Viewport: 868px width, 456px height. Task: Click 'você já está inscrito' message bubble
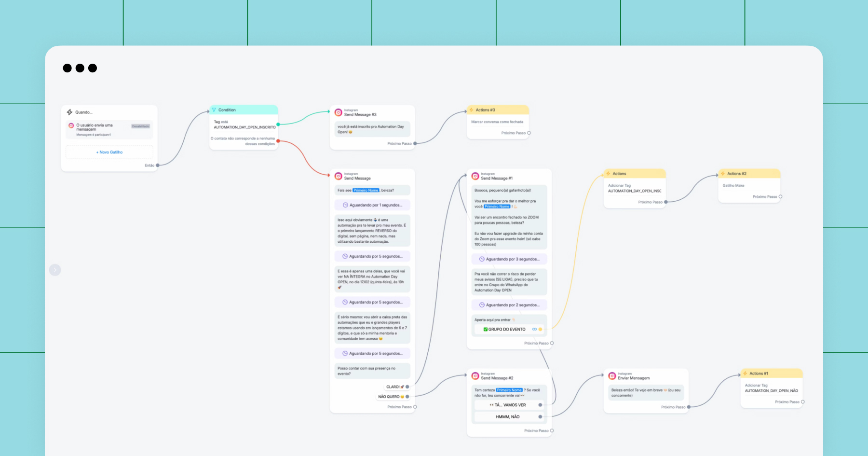pos(372,129)
